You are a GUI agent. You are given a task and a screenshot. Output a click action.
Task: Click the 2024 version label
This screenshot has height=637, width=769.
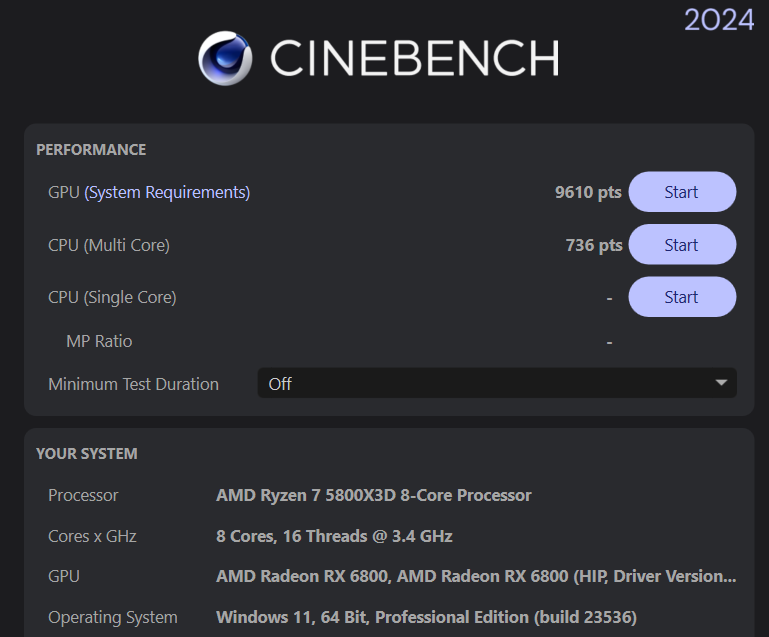click(719, 19)
